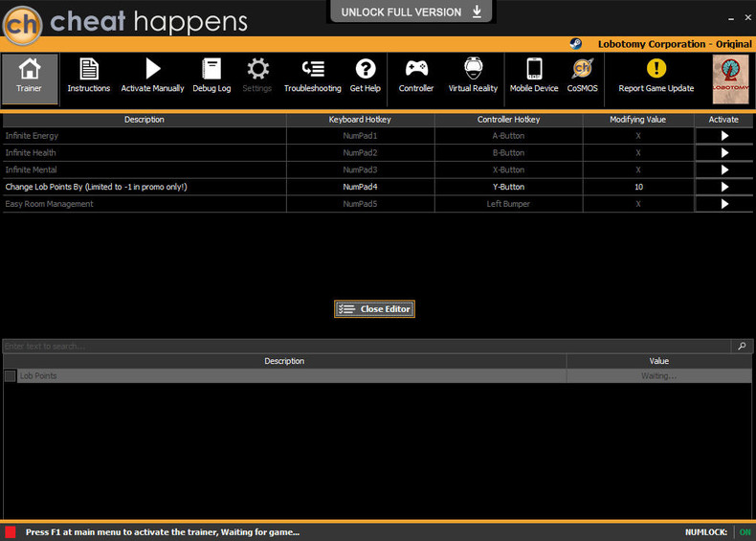Click the search magnifier icon
Viewport: 756px width, 541px height.
coord(742,346)
